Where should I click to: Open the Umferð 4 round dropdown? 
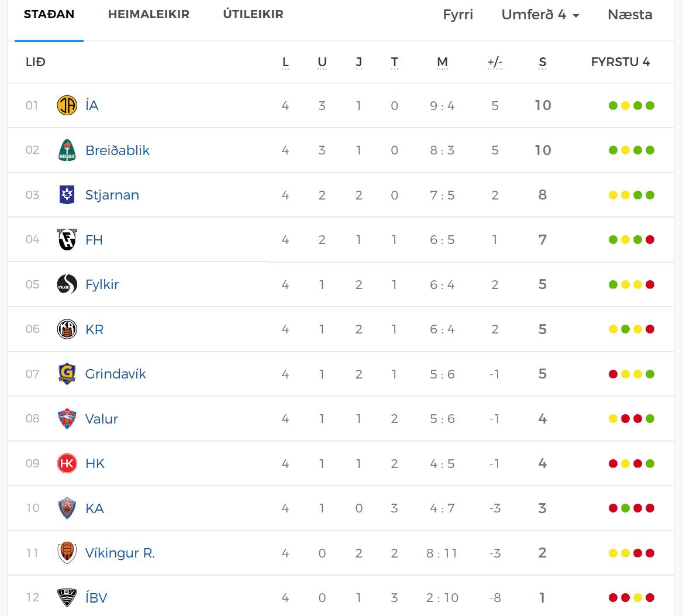coord(540,15)
